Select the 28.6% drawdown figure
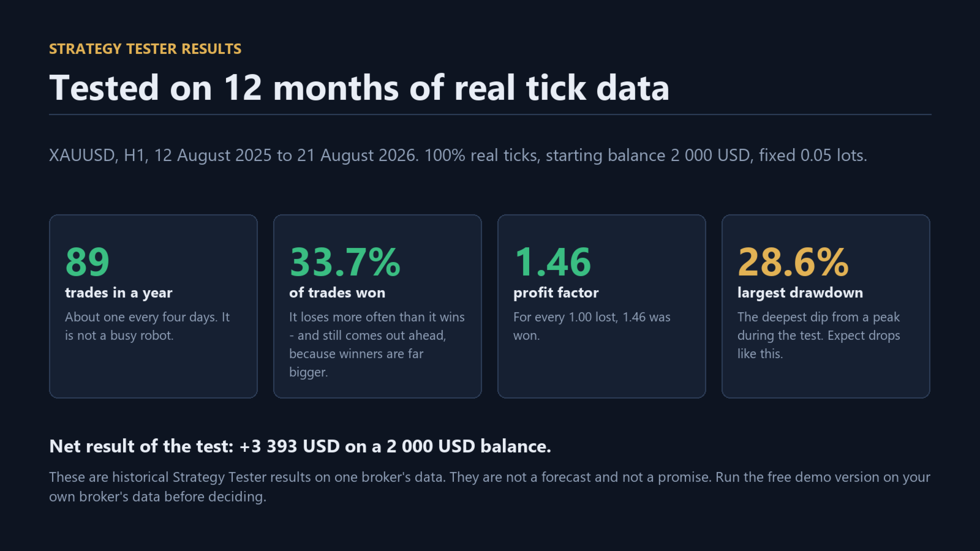This screenshot has height=551, width=980. coord(793,262)
